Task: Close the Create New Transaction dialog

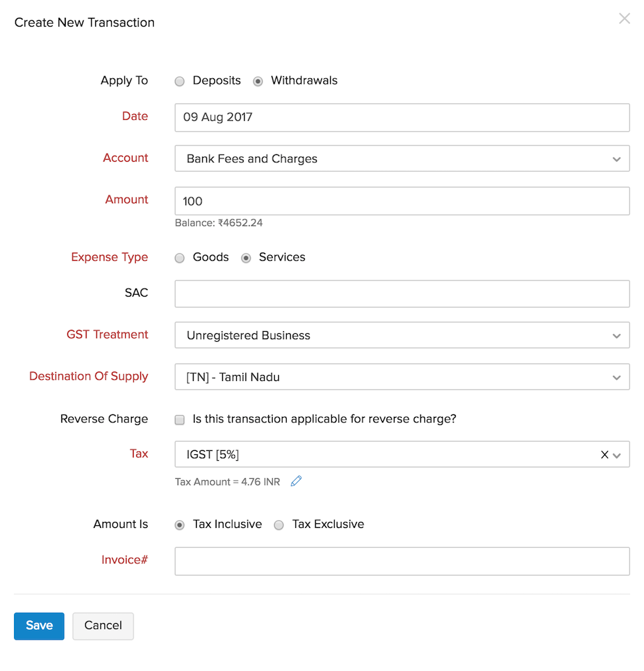Action: [x=624, y=18]
